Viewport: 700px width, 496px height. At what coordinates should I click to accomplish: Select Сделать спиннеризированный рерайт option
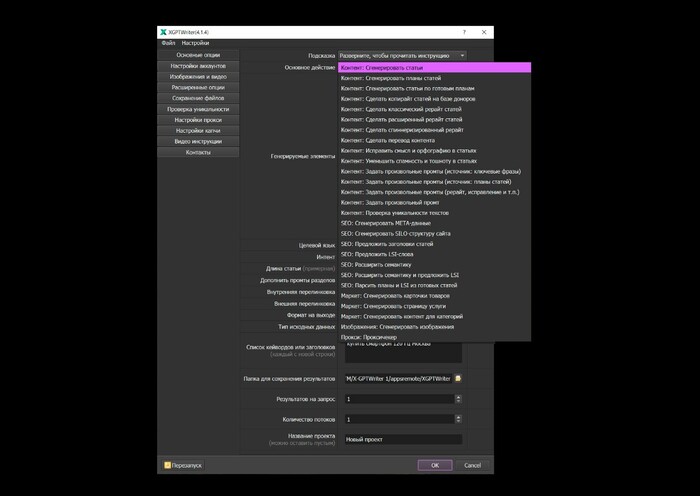tap(434, 130)
